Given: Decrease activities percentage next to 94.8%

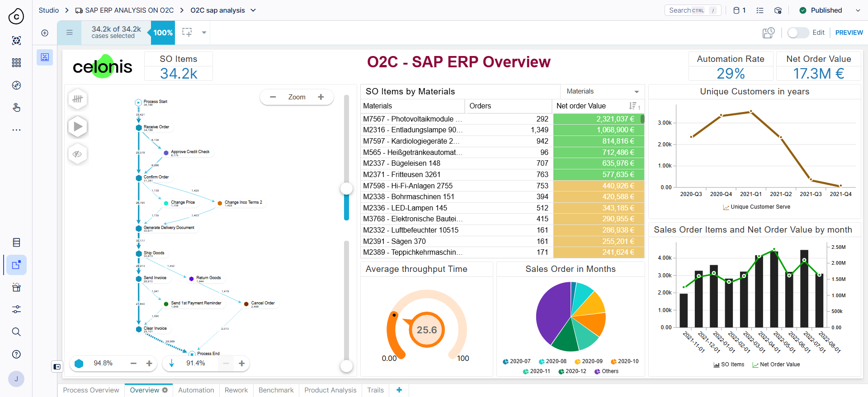Looking at the screenshot, I should [133, 363].
